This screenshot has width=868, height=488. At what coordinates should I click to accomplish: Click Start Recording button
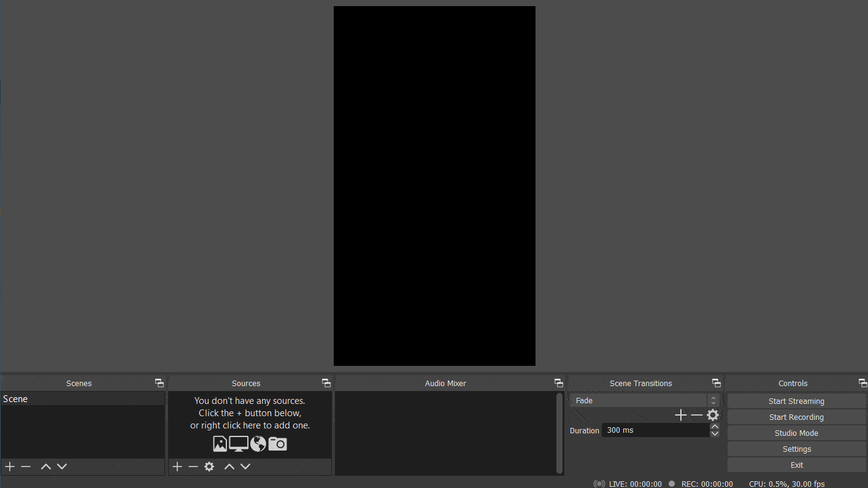coord(796,417)
